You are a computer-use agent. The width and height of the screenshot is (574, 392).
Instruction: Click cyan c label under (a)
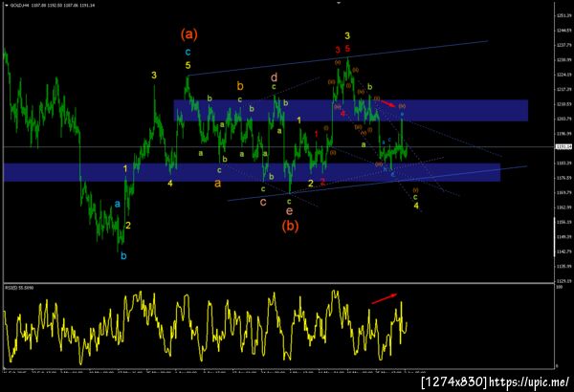click(188, 52)
